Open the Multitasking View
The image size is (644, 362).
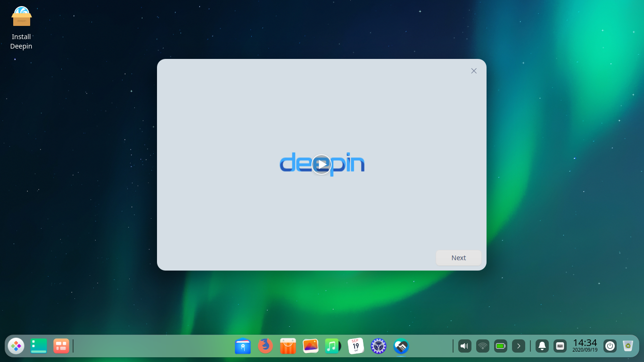click(61, 346)
